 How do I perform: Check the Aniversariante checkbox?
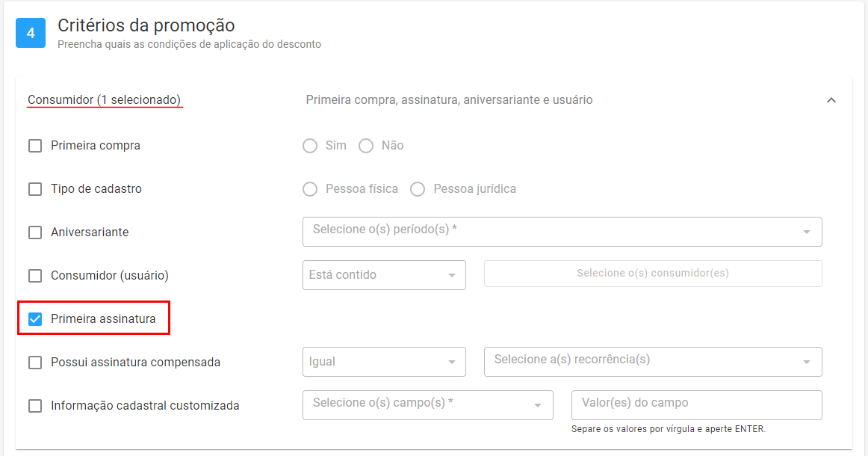click(35, 232)
